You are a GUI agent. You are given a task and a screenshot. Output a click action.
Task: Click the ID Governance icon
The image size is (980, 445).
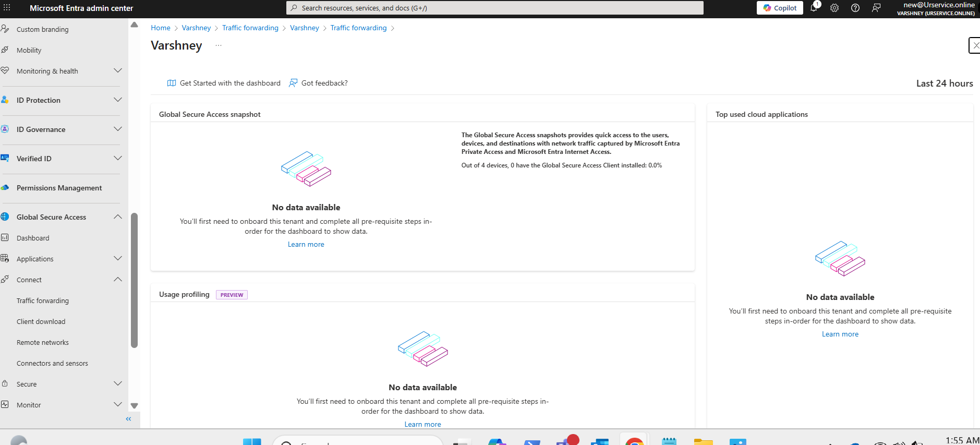coord(5,129)
